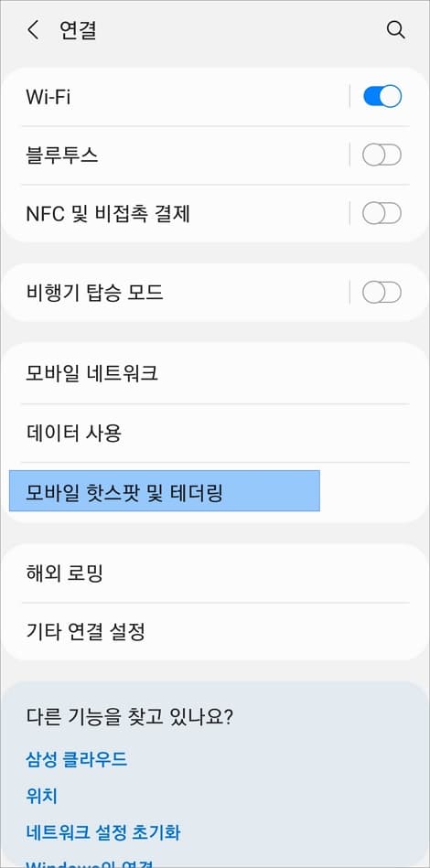Open the 해외 로밍 entry
430x868 pixels.
[215, 573]
